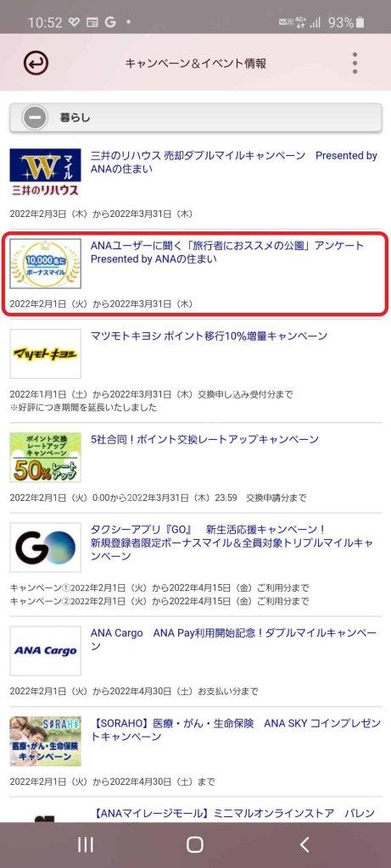Open 三井のリハウス 売却ダブルマイルキャンペーン link

234,162
